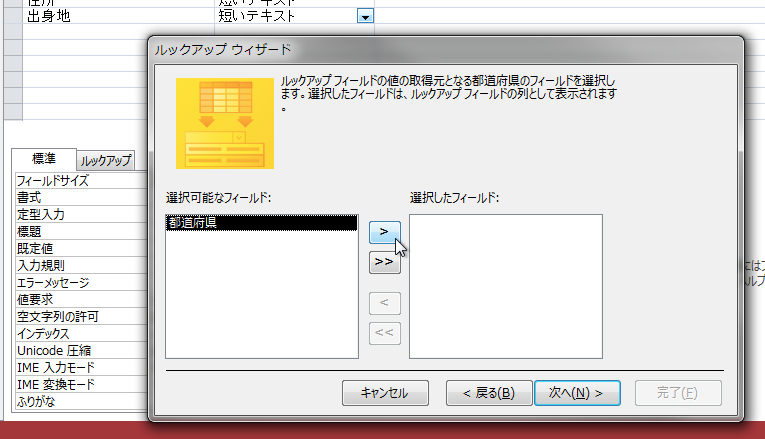The height and width of the screenshot is (439, 765).
Task: Select the 書式 property row
Action: 81,198
